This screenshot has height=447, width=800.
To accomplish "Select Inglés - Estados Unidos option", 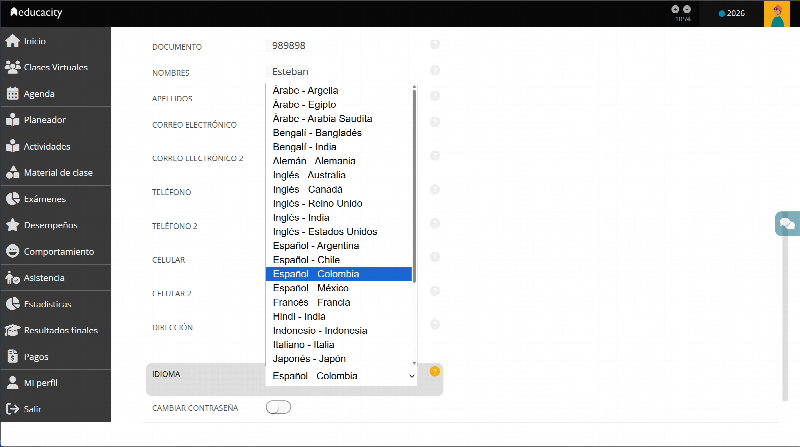I will coord(339,232).
